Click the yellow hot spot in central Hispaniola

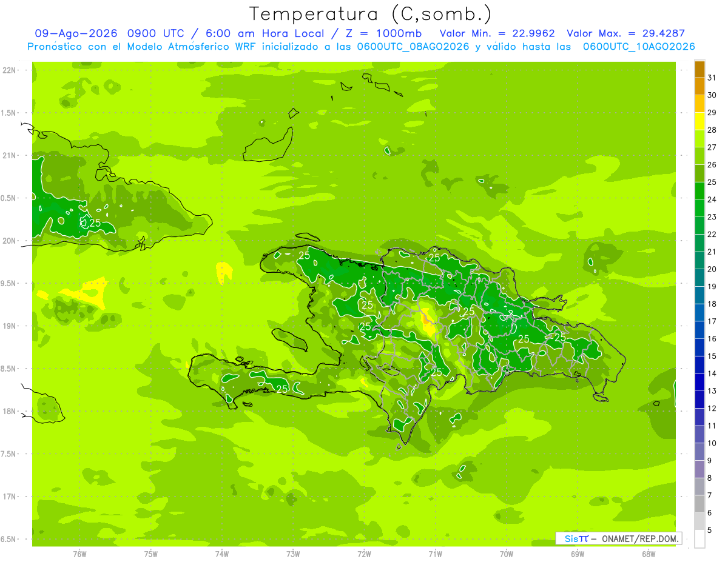click(x=428, y=321)
